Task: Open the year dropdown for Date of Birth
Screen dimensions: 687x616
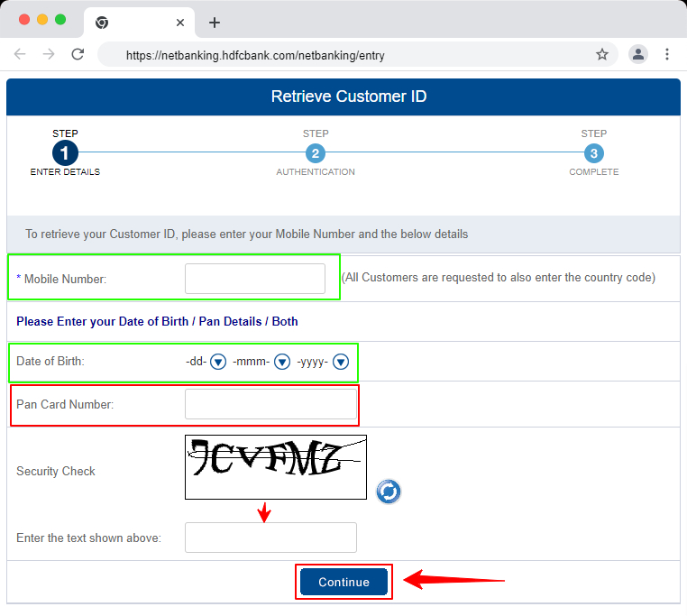Action: (341, 362)
